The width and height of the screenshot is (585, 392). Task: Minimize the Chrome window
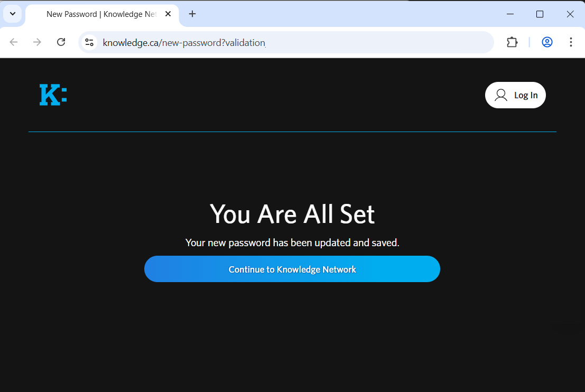click(510, 14)
